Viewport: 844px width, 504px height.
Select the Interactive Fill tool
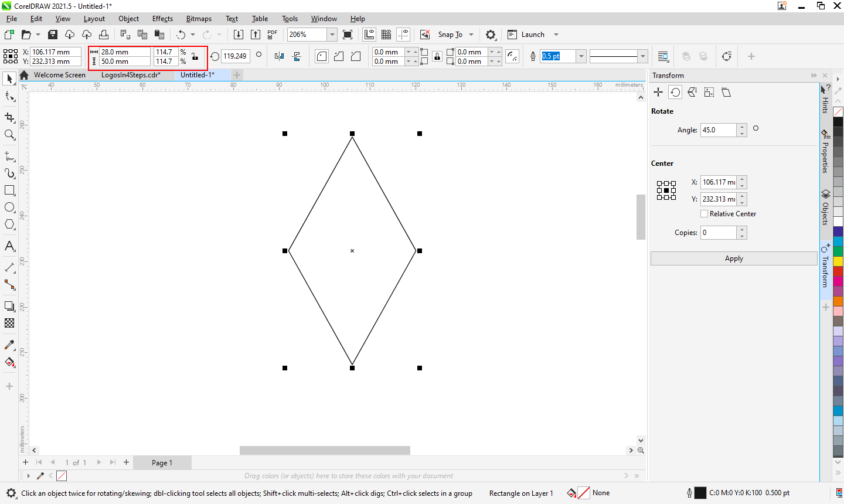9,362
